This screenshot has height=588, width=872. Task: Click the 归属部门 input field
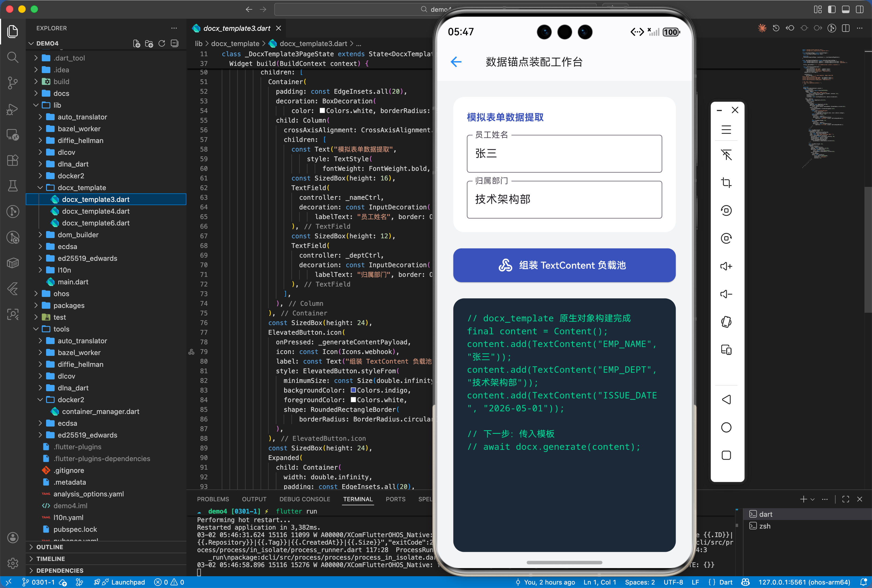564,199
